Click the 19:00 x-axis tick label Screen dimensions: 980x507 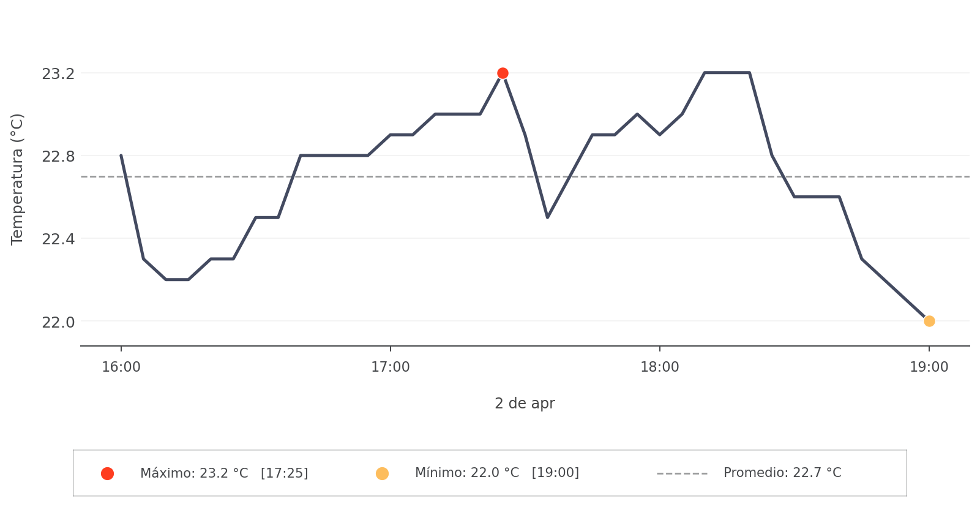[x=929, y=367]
